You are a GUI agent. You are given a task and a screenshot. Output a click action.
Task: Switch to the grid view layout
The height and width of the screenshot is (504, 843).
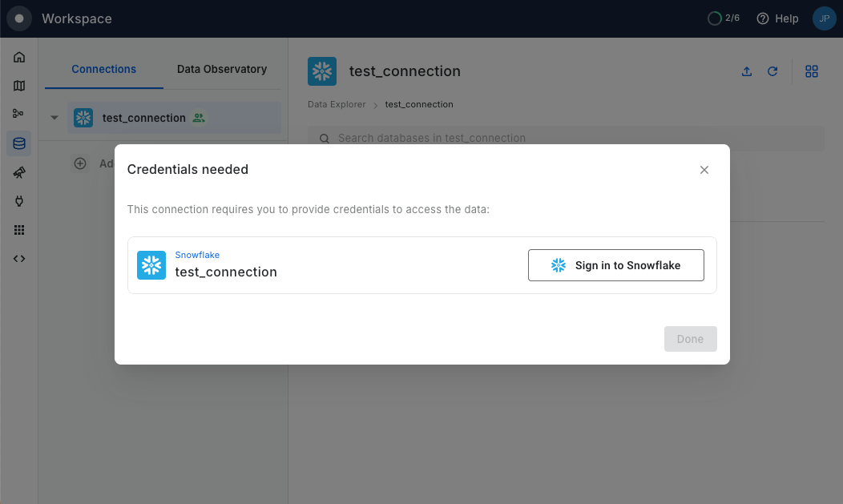click(x=812, y=71)
